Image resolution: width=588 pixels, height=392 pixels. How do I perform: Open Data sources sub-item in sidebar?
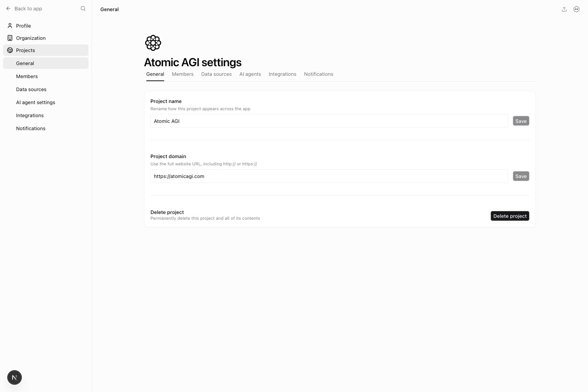(x=46, y=89)
